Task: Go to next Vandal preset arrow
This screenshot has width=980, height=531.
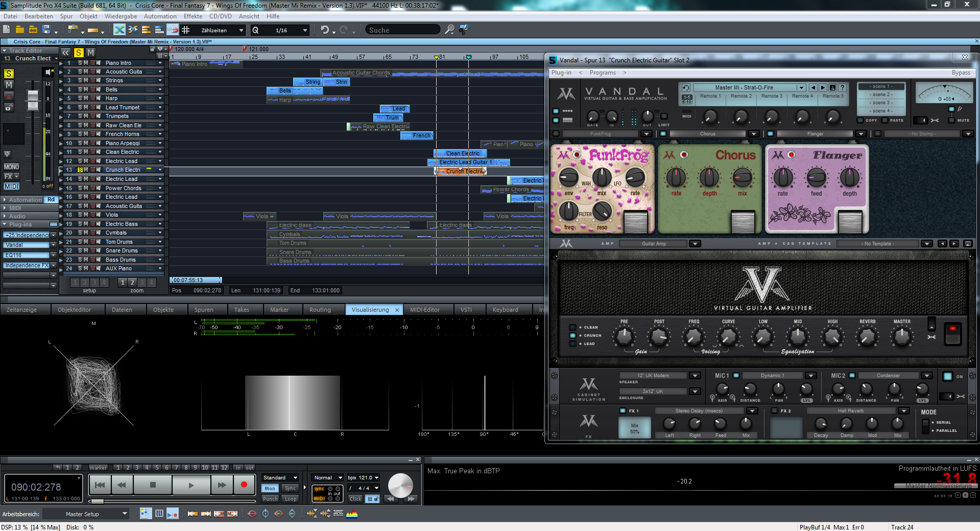Action: pyautogui.click(x=823, y=87)
